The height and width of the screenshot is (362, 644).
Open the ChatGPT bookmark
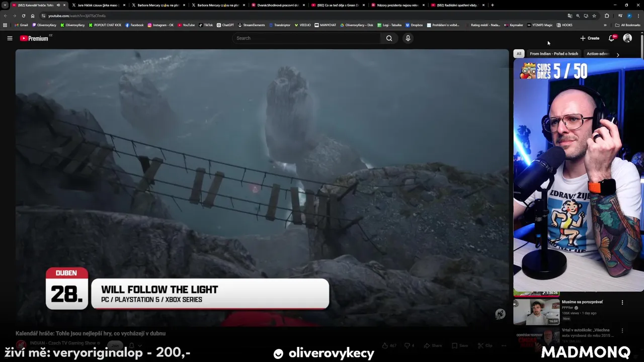point(225,25)
